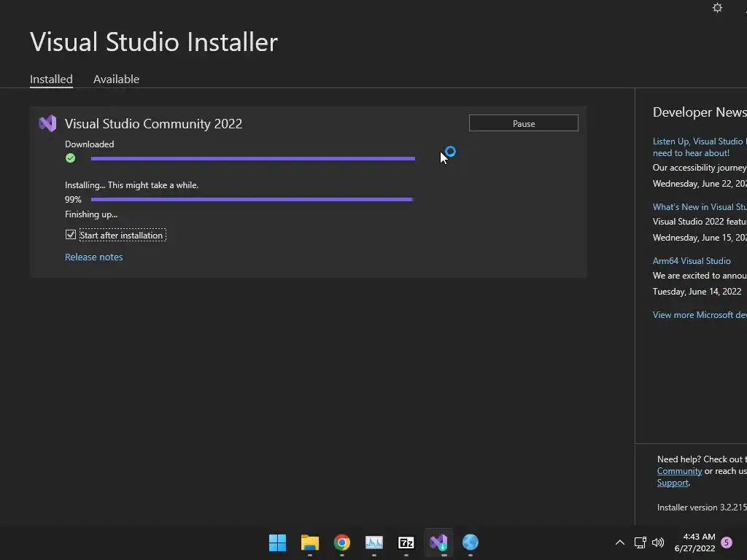Uncheck Start after installation checkbox
Screen dimensions: 747x560
click(x=71, y=235)
